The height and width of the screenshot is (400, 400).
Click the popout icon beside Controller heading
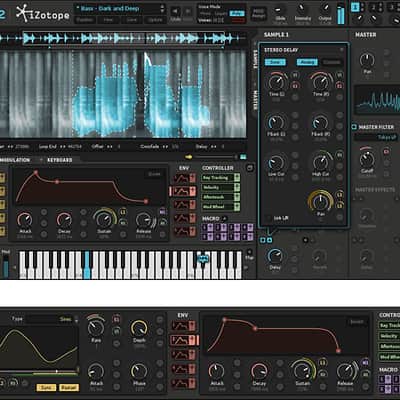pos(250,168)
